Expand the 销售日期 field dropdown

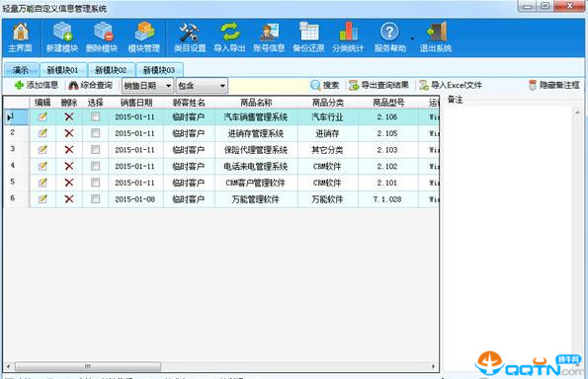click(168, 86)
